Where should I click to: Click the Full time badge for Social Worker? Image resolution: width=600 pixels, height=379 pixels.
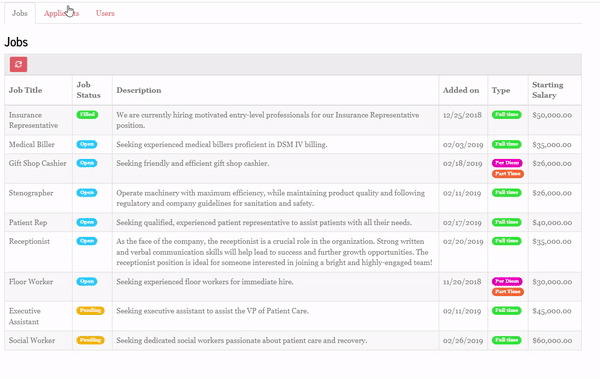pyautogui.click(x=507, y=340)
